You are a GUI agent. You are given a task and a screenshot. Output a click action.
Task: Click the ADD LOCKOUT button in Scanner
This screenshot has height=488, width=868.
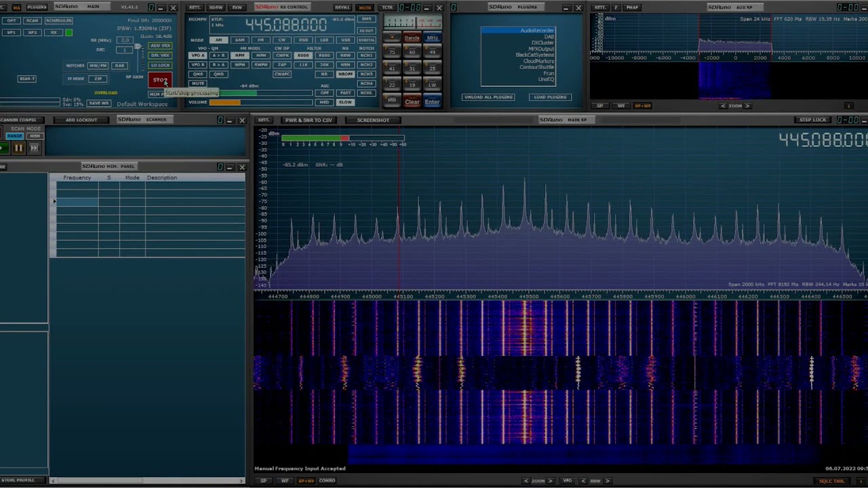[x=81, y=120]
